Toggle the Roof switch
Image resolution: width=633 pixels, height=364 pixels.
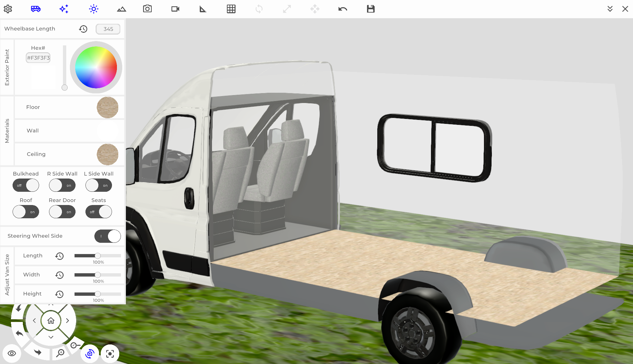[x=26, y=212]
